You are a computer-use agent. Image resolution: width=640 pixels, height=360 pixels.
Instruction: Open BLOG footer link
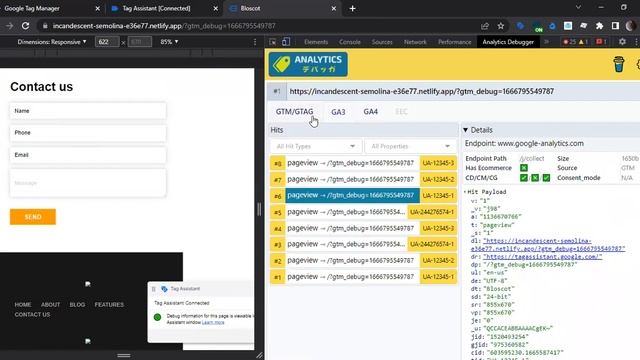click(x=77, y=304)
